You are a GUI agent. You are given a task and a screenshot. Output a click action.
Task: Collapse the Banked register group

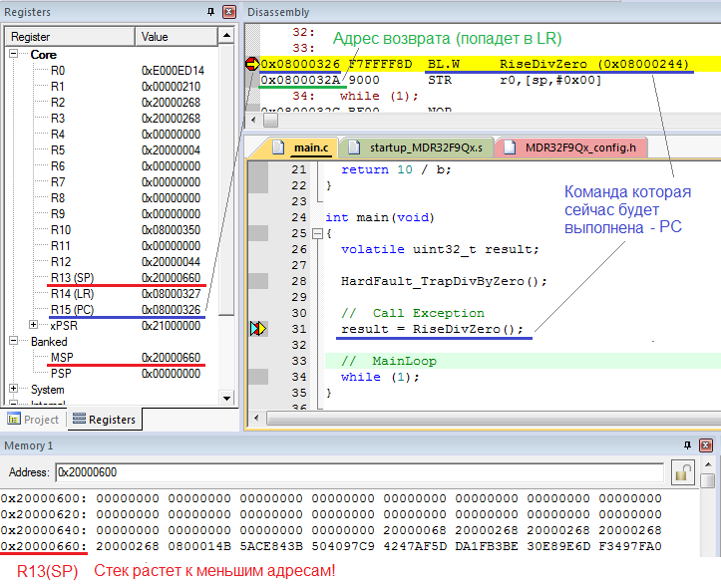click(x=14, y=342)
